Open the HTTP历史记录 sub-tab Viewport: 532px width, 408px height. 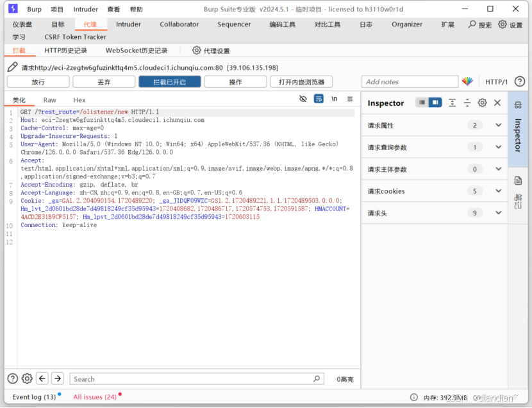[66, 51]
